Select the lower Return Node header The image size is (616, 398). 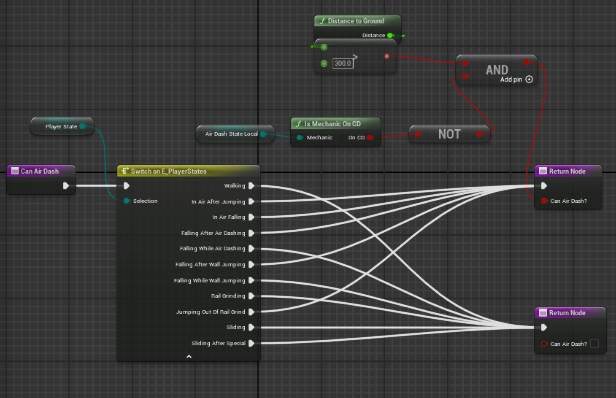pyautogui.click(x=570, y=313)
